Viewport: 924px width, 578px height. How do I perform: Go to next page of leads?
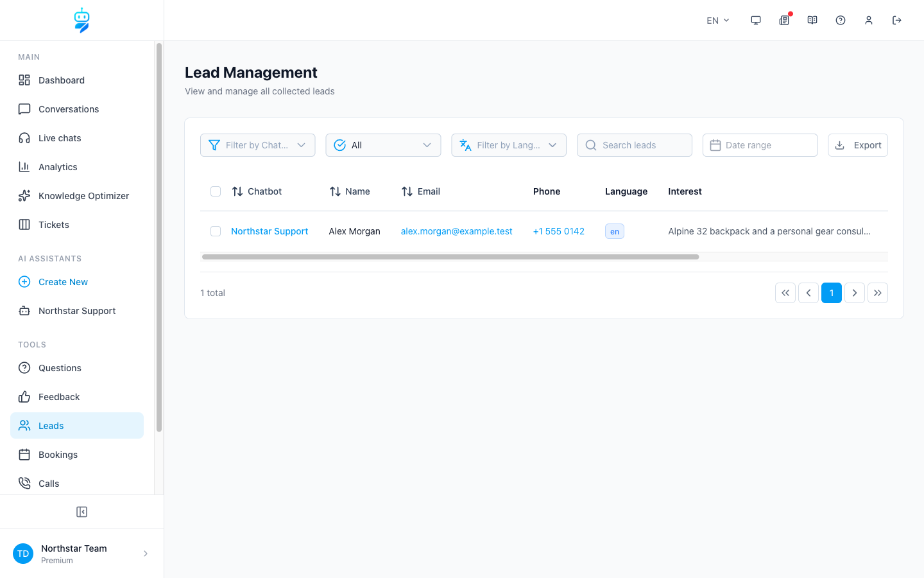[x=855, y=293]
